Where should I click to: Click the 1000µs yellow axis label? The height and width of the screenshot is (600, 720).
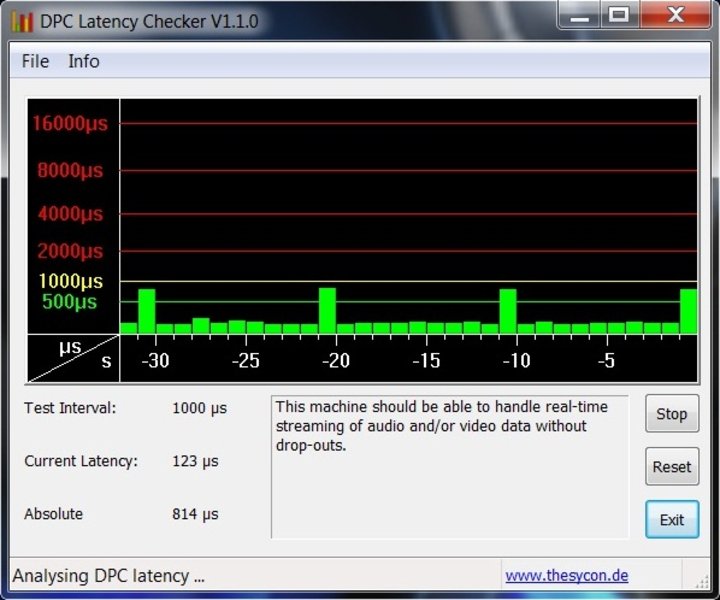coord(70,281)
